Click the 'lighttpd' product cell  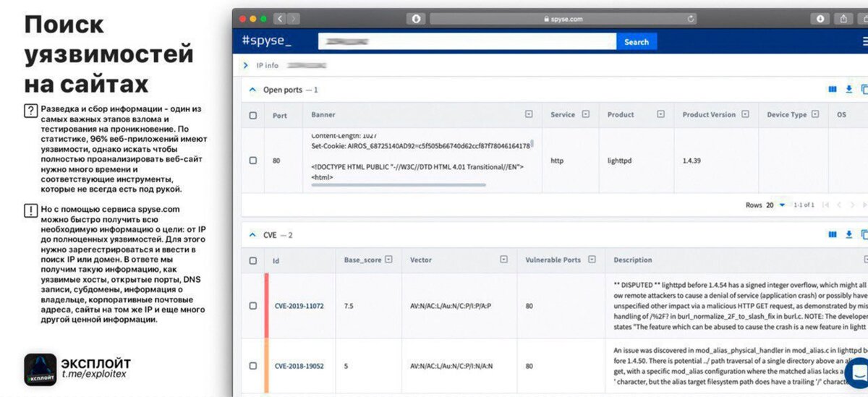[x=619, y=161]
